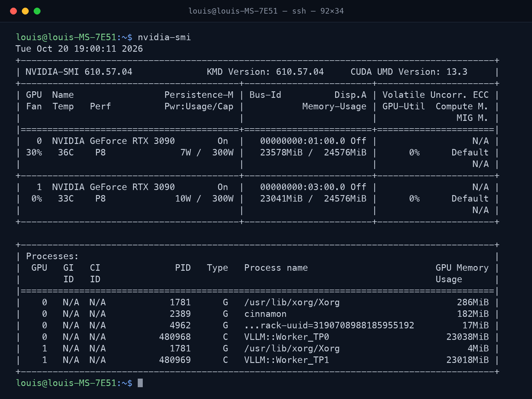532x399 pixels.
Task: Click the red close window button
Action: point(13,11)
